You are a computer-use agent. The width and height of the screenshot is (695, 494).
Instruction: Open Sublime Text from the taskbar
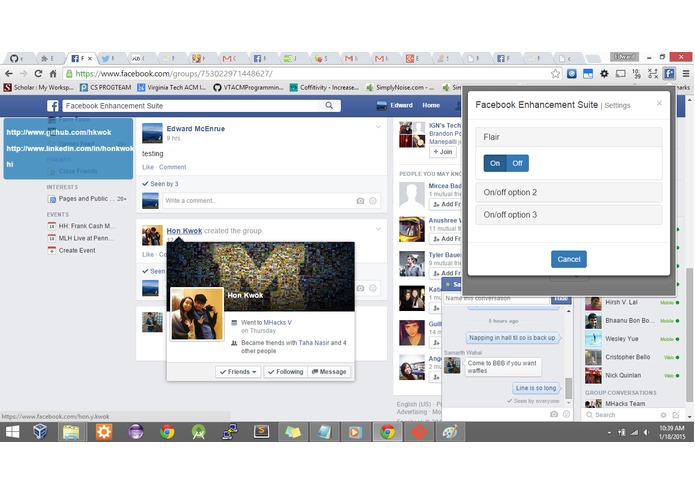tap(261, 432)
